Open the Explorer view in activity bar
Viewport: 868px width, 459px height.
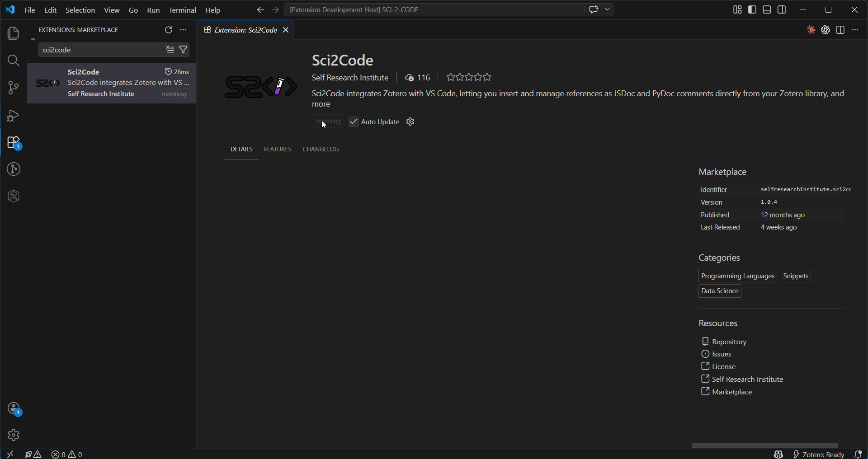[14, 33]
